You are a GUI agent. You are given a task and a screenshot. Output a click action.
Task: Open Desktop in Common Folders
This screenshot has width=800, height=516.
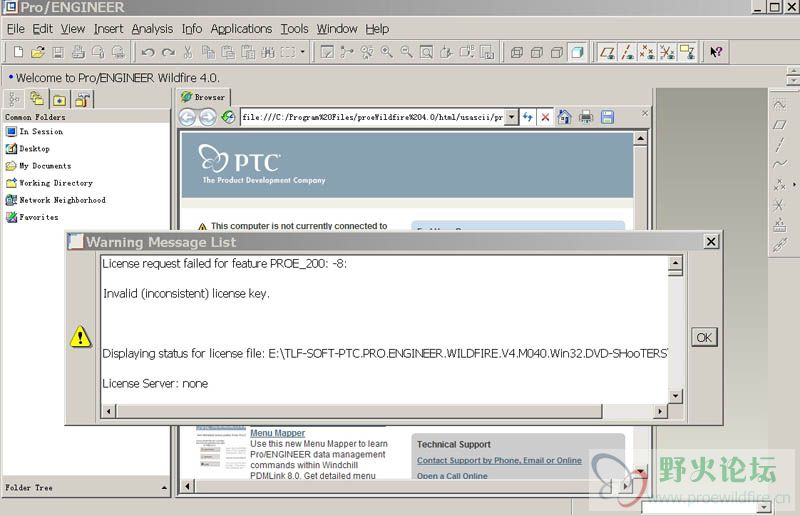pyautogui.click(x=28, y=149)
